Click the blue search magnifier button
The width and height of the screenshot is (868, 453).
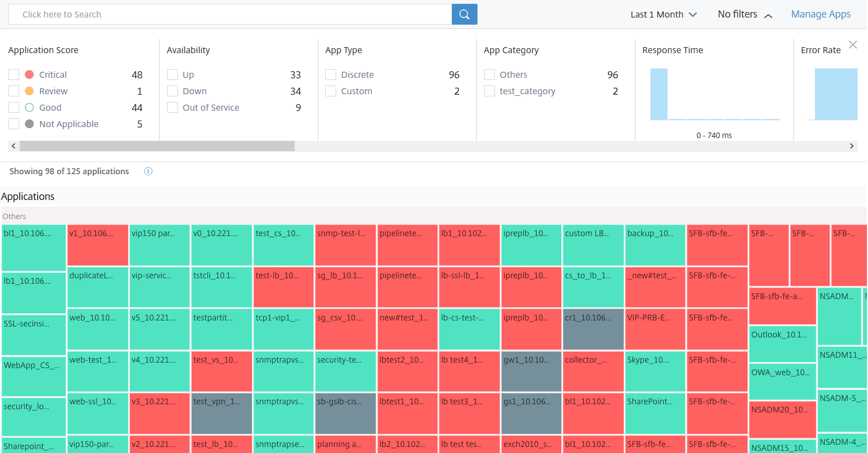[464, 14]
